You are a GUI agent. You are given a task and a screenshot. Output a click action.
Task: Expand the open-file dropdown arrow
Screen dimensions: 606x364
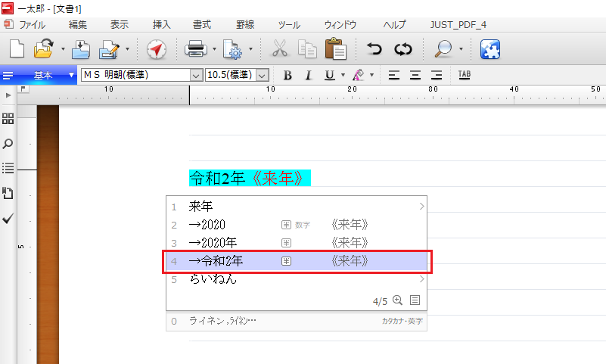coord(63,49)
